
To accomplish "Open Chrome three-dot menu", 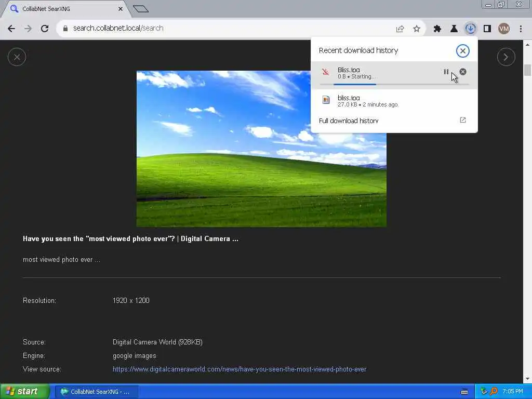I will [x=521, y=29].
